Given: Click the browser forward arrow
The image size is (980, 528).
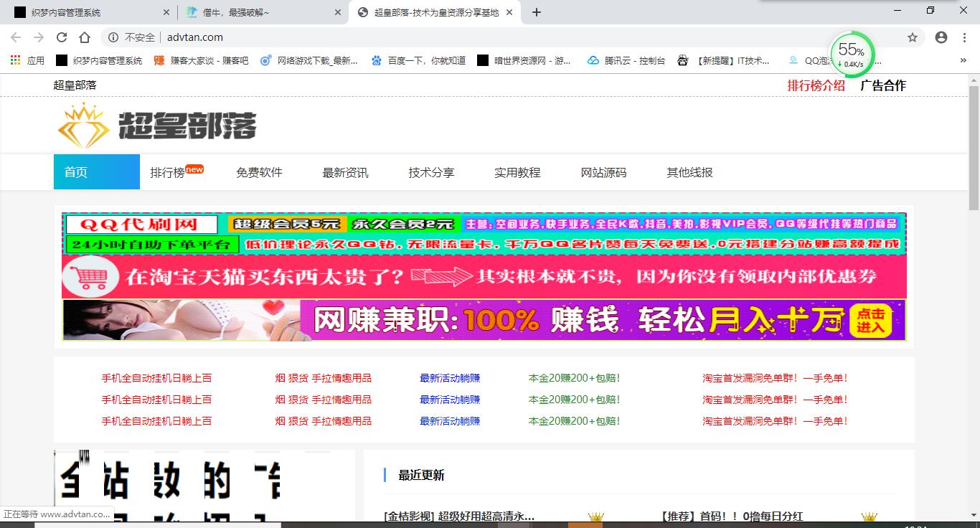Looking at the screenshot, I should [x=39, y=37].
